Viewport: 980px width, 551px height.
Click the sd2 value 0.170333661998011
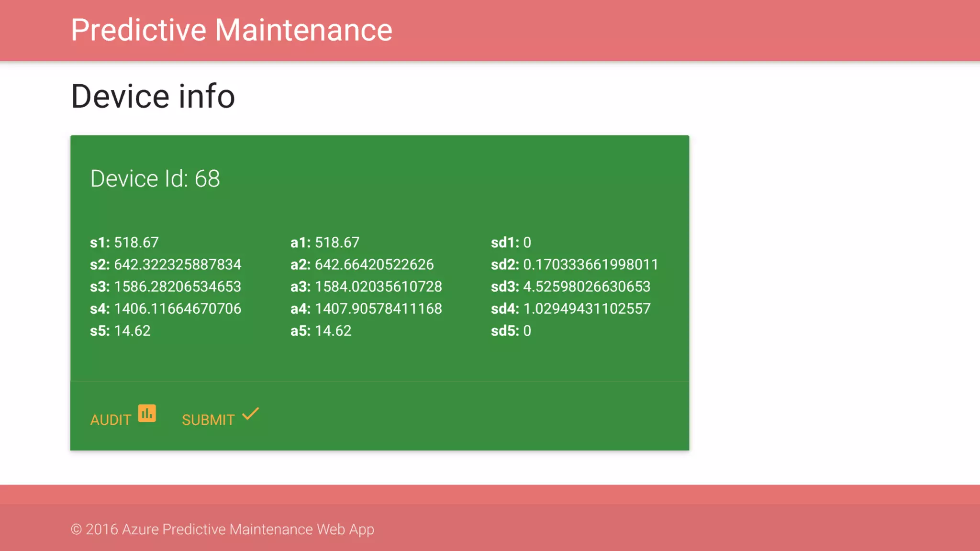(x=590, y=264)
